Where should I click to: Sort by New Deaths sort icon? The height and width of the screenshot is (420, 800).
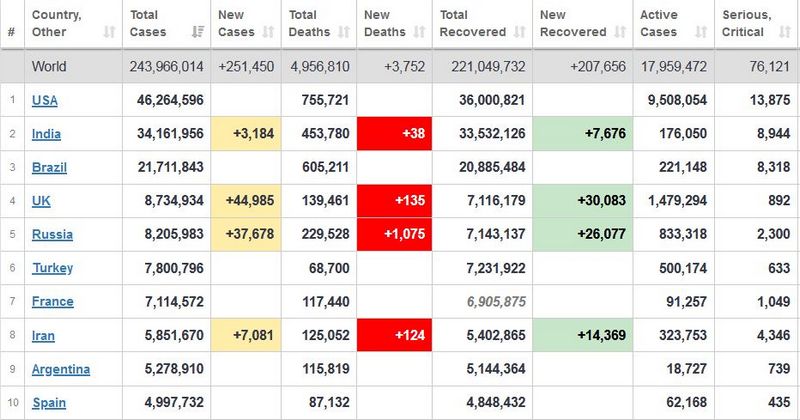[x=419, y=32]
